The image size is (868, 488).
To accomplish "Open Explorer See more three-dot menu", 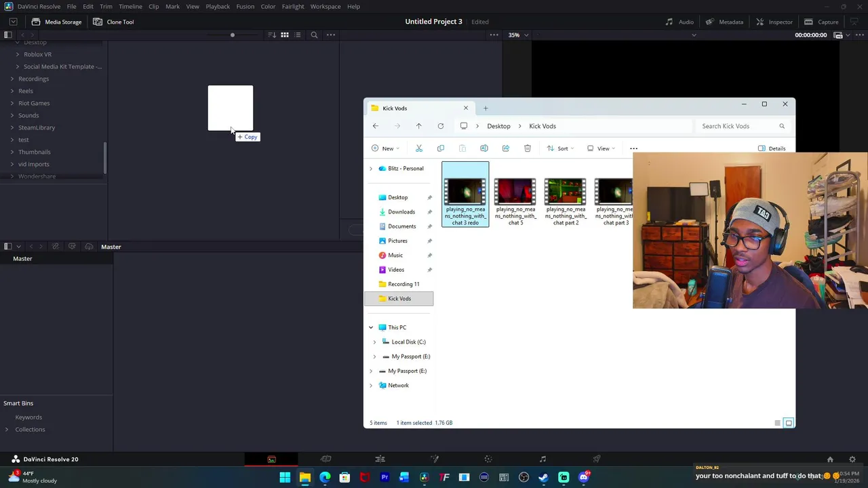I will tap(633, 148).
